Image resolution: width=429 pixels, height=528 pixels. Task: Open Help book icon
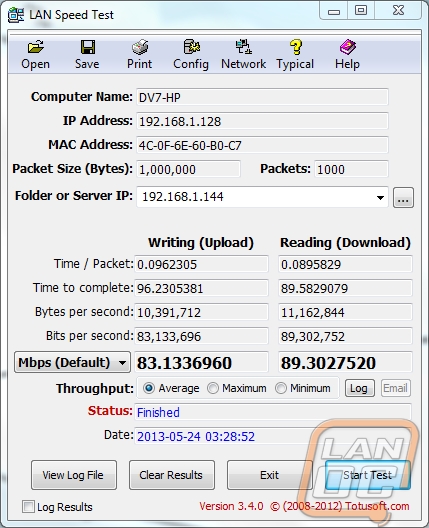tap(347, 55)
